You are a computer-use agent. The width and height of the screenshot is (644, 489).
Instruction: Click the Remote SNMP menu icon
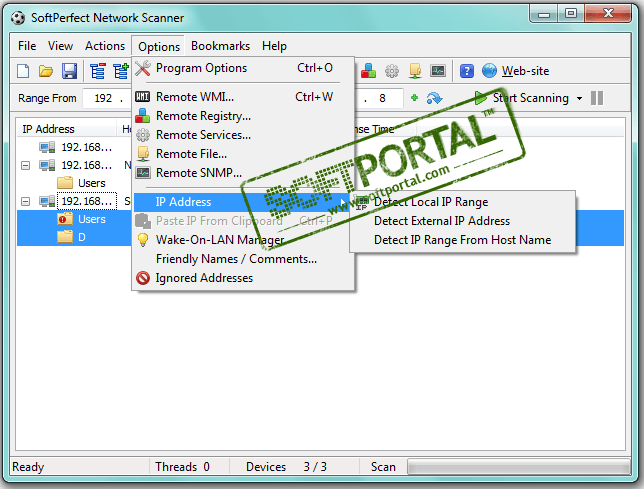143,172
